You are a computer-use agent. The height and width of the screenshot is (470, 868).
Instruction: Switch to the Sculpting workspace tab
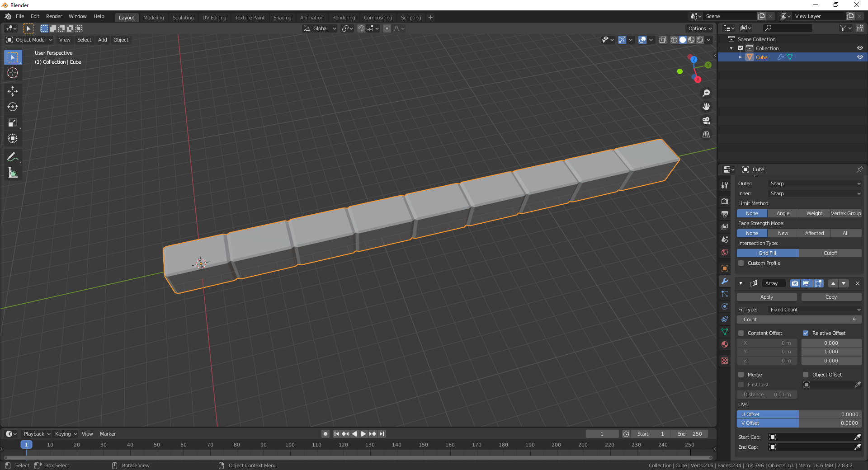click(x=183, y=18)
